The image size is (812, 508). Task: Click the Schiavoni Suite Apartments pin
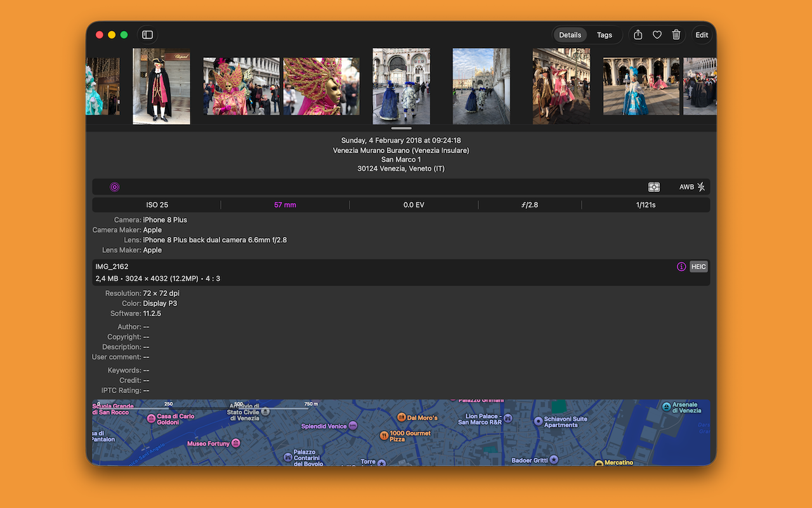click(538, 421)
